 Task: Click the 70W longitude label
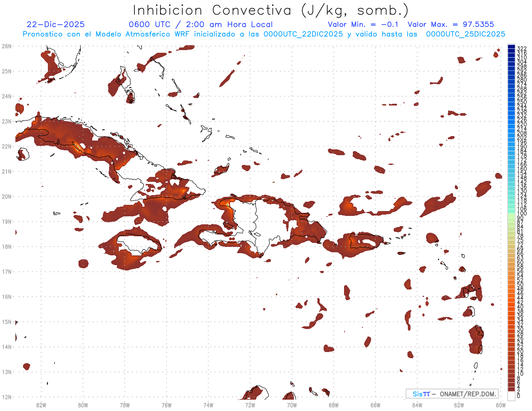(x=292, y=405)
